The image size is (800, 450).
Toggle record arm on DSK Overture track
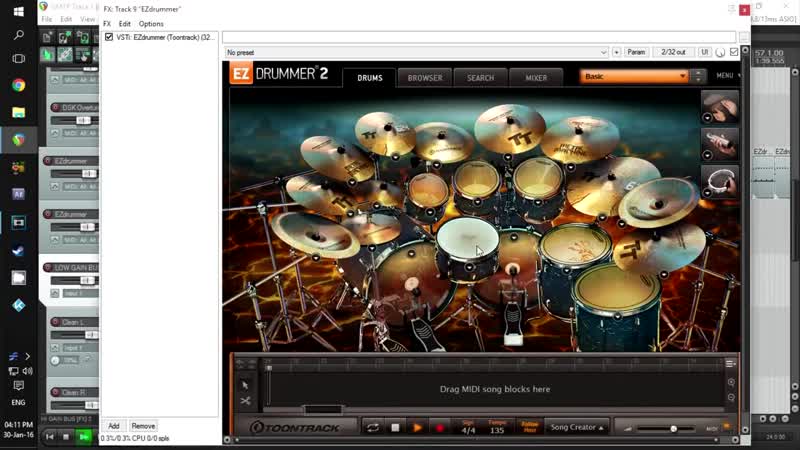point(55,107)
